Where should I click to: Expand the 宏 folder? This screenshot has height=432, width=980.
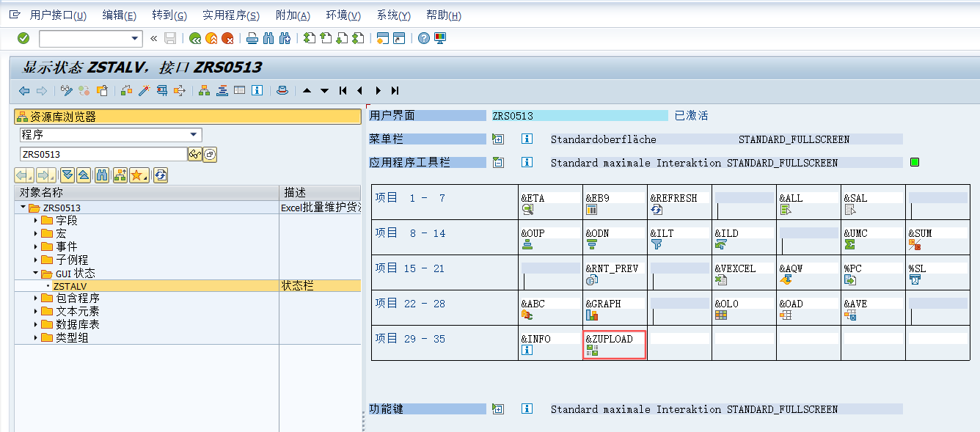tap(36, 234)
